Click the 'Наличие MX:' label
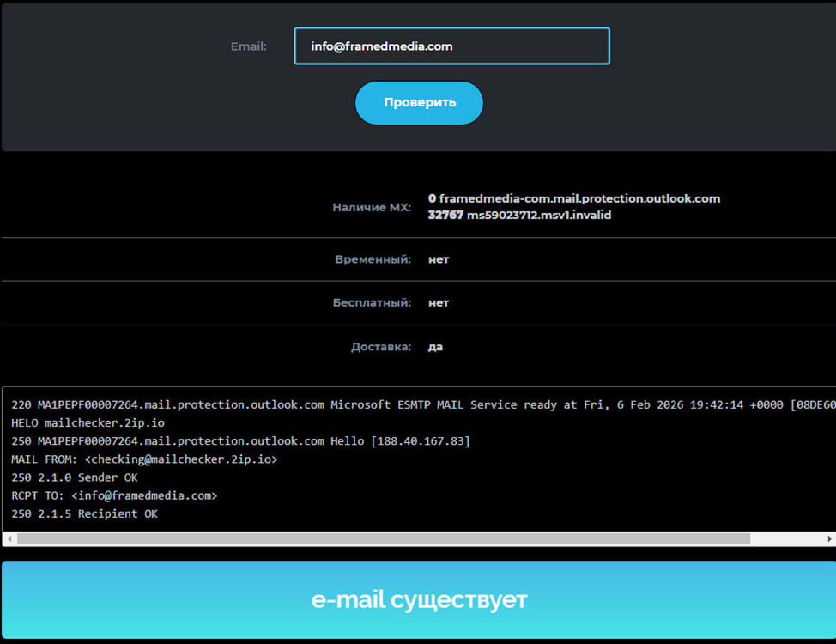 coord(372,207)
